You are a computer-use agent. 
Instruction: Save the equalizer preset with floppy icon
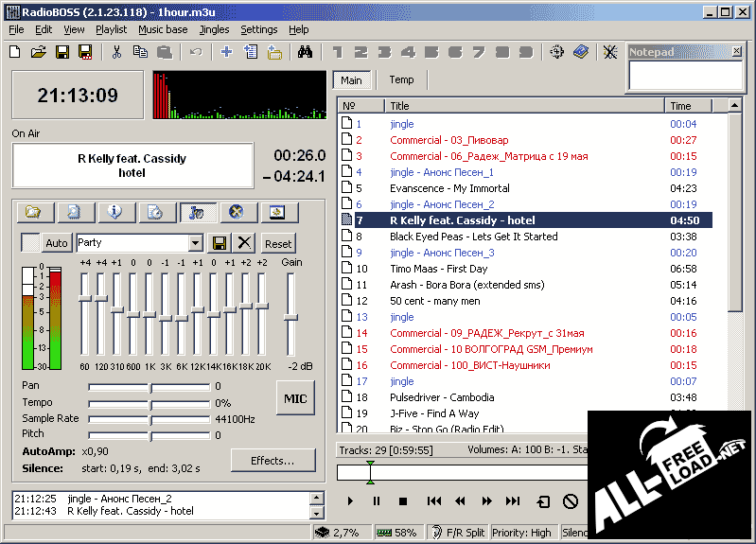tap(220, 243)
